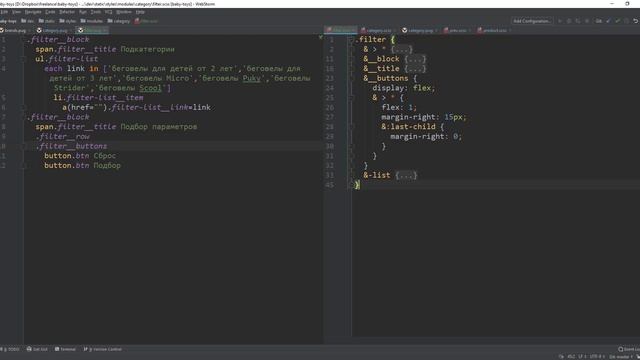Click the 'button.btn Сброс' line

tap(80, 156)
